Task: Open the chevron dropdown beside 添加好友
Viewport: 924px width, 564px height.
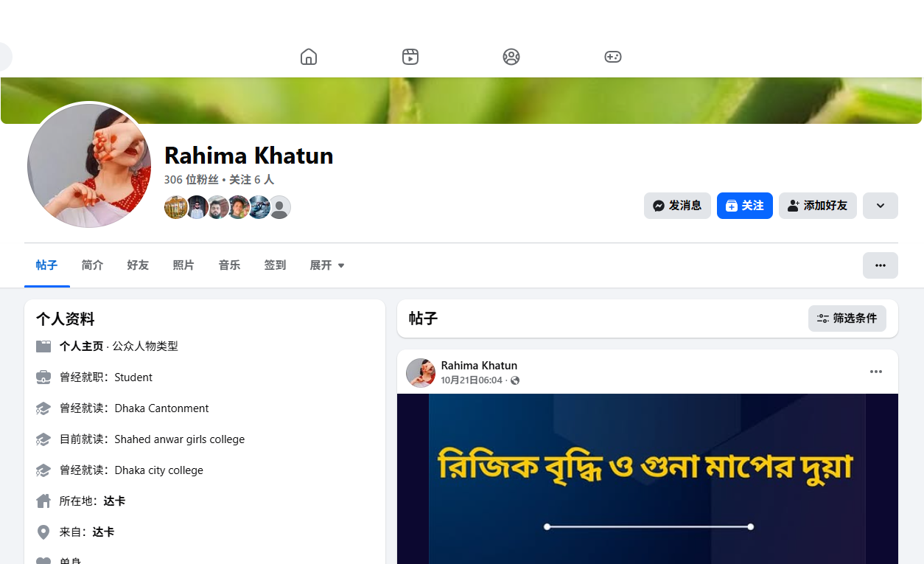Action: [x=881, y=206]
